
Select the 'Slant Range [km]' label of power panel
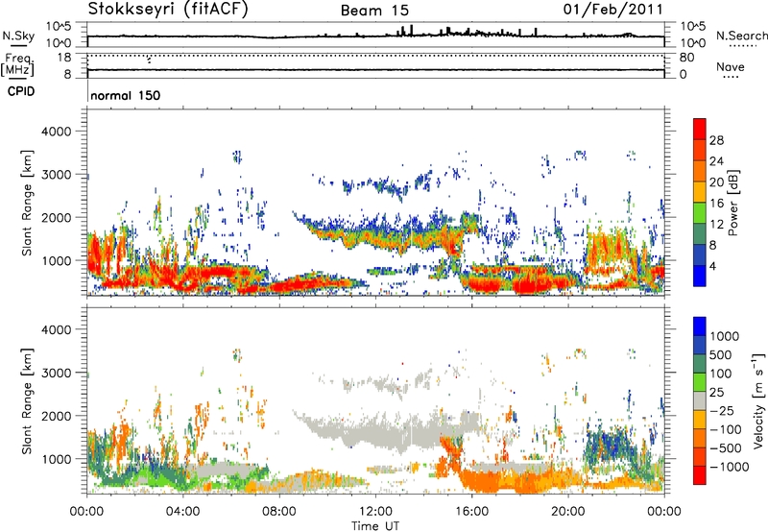27,204
